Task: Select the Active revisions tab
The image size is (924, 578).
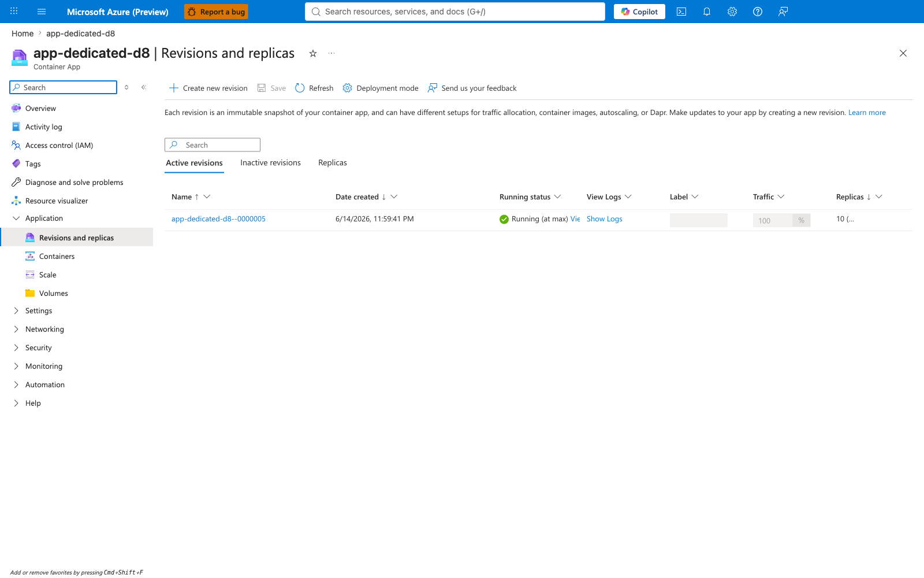Action: click(x=194, y=163)
